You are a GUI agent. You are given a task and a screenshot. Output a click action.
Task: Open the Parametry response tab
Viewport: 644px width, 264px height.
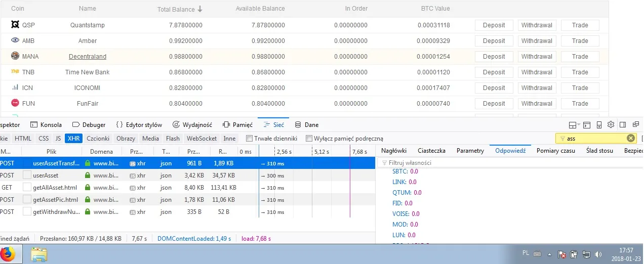pos(470,151)
